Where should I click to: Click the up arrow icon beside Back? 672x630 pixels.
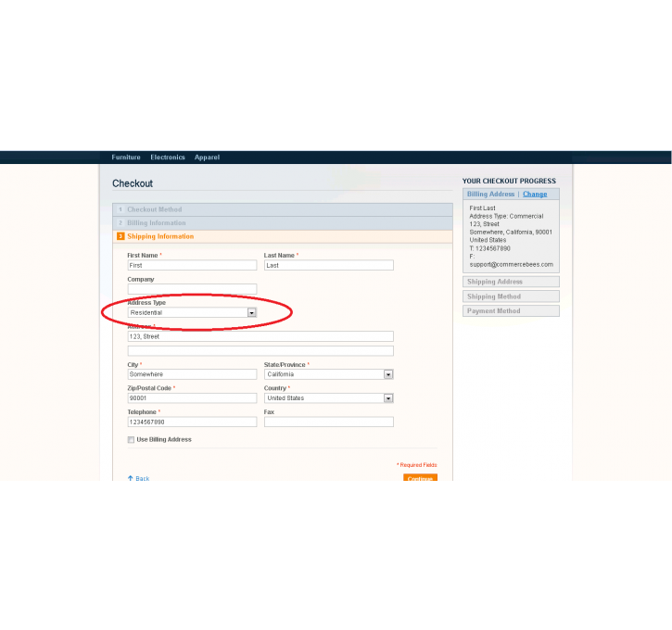pyautogui.click(x=131, y=478)
